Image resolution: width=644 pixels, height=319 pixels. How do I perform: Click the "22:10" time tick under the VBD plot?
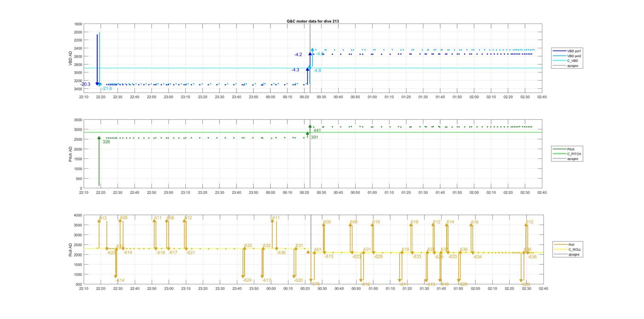[x=84, y=97]
